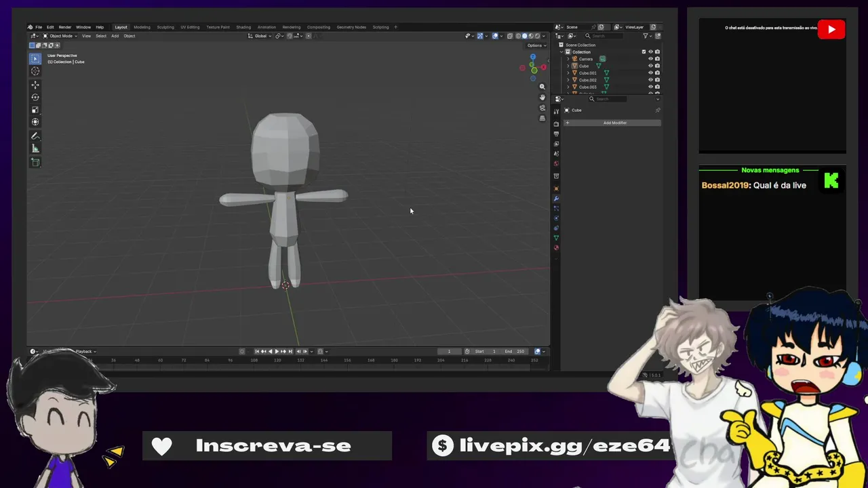Image resolution: width=868 pixels, height=488 pixels.
Task: Click the End frame 250 field
Action: (515, 351)
